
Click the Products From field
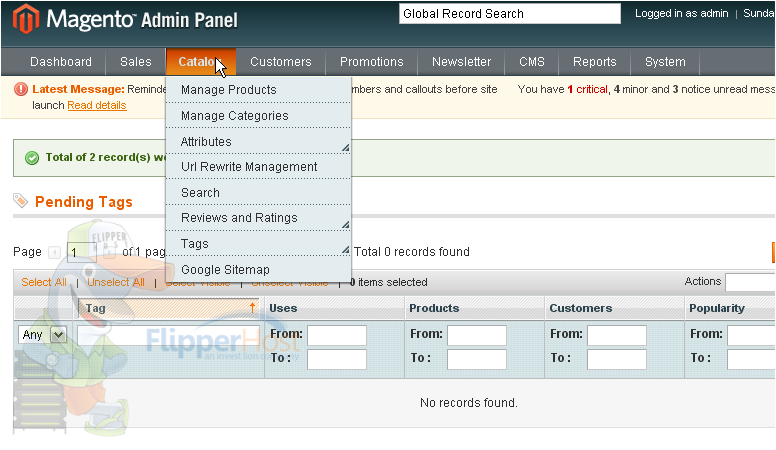click(x=477, y=335)
